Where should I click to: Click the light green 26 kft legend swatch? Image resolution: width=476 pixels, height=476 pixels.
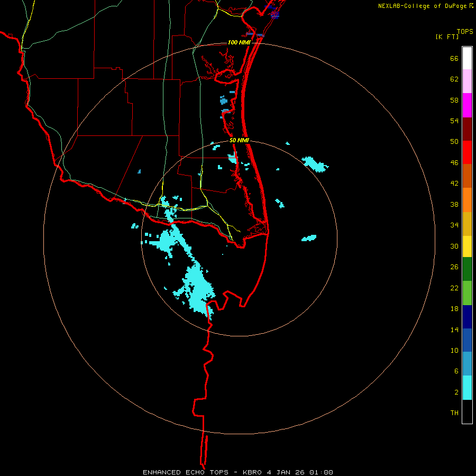(x=467, y=293)
